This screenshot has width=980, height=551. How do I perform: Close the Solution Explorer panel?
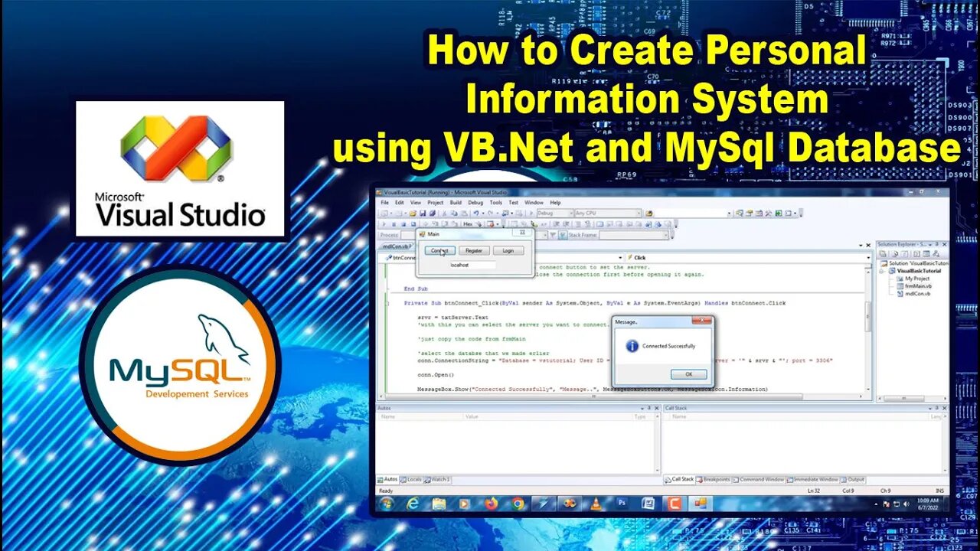(x=944, y=244)
